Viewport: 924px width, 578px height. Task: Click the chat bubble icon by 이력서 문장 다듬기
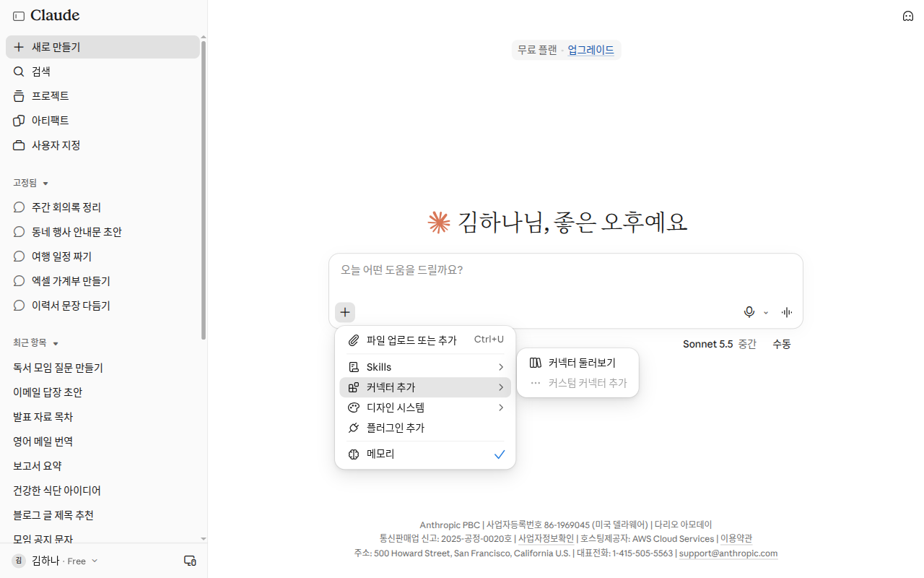point(19,306)
